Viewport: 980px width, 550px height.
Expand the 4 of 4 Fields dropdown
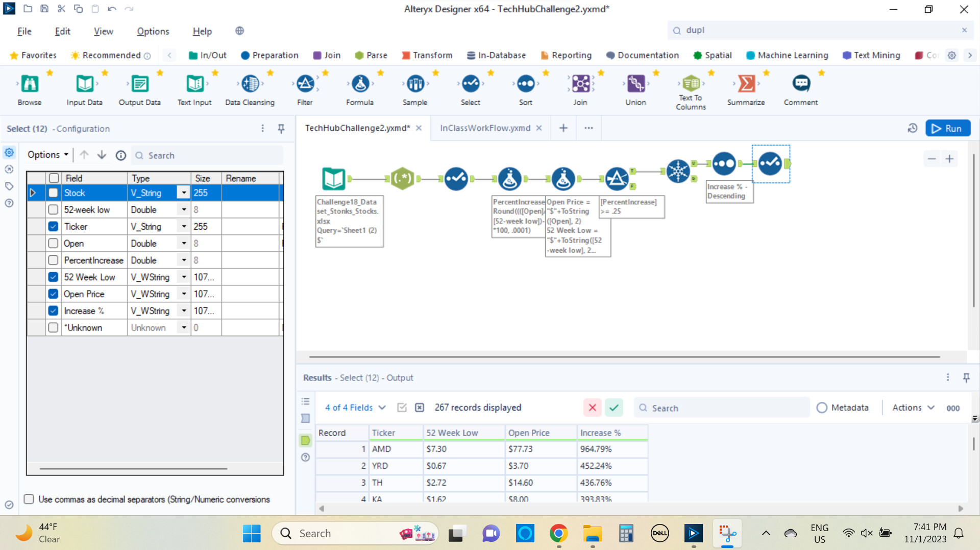(356, 408)
